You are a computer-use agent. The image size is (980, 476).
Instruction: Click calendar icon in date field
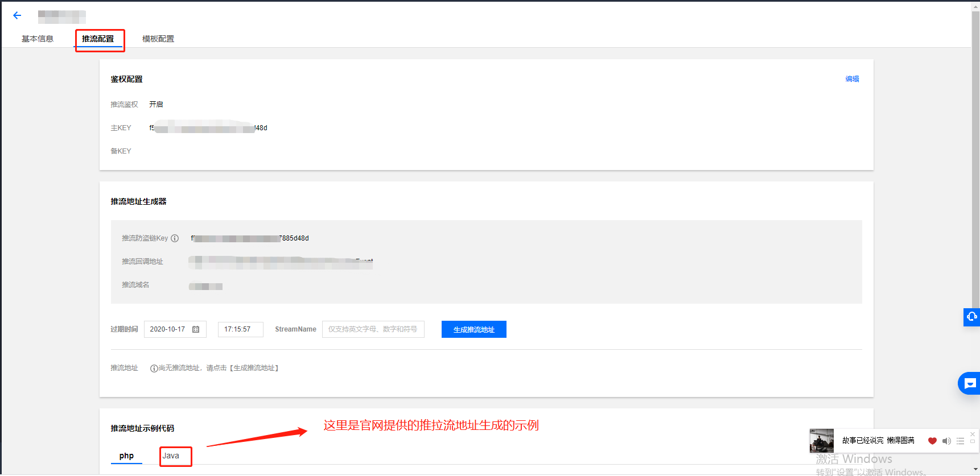[x=196, y=329]
